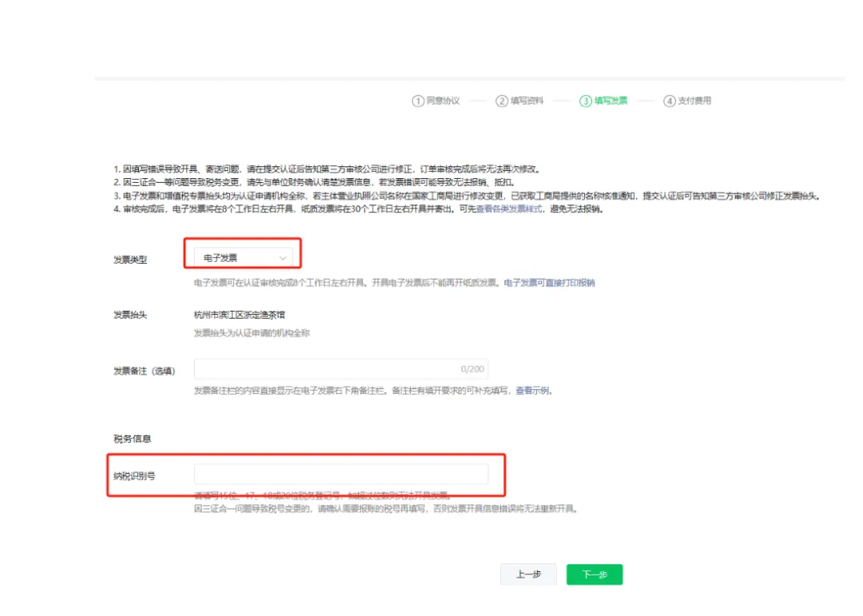This screenshot has width=863, height=616.
Task: Click the 0/200 character counter
Action: (471, 369)
